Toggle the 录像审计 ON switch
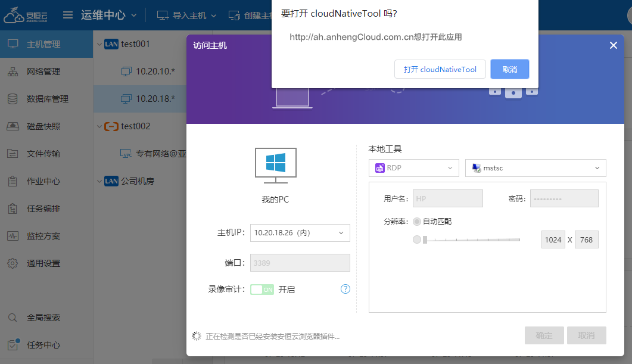Viewport: 632px width, 364px height. (262, 290)
